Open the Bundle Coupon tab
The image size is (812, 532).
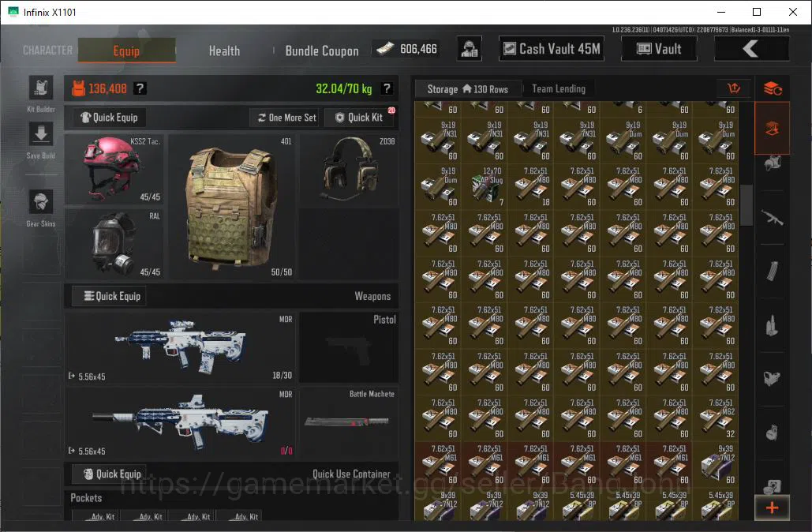[322, 51]
